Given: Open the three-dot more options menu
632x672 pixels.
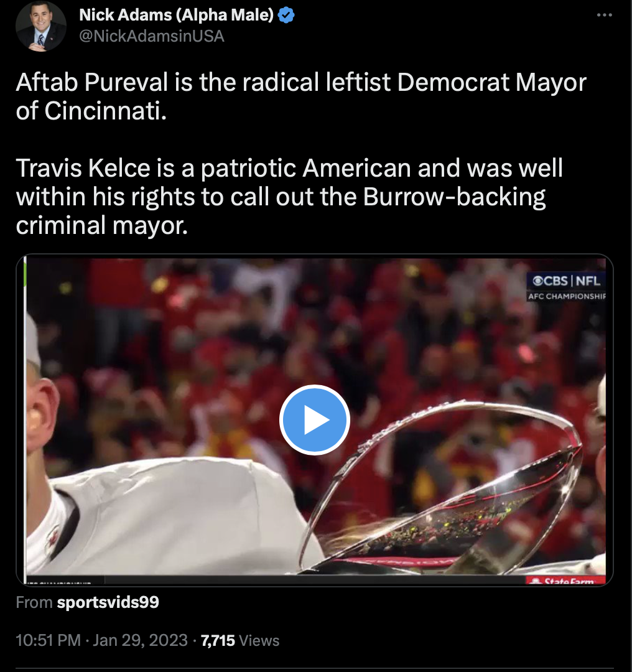Looking at the screenshot, I should pyautogui.click(x=604, y=15).
